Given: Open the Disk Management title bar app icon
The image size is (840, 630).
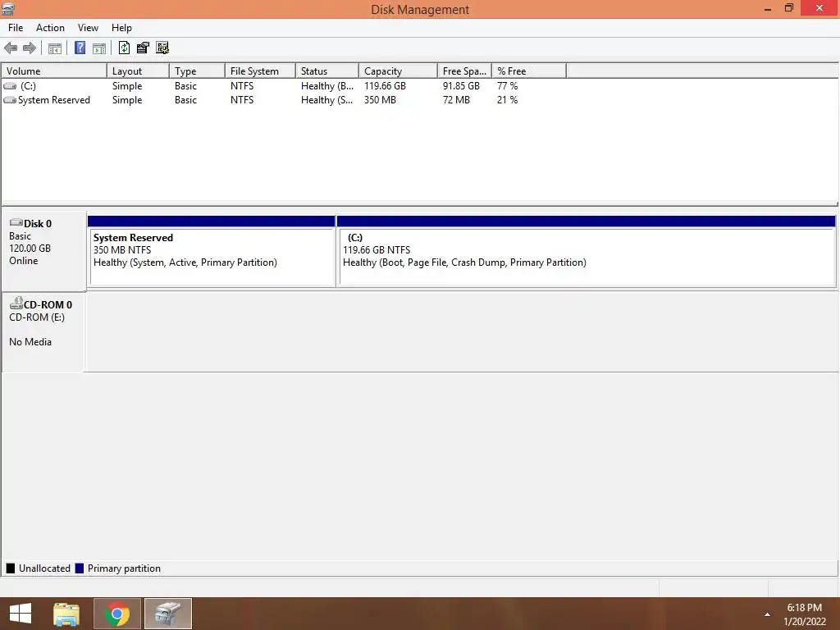Looking at the screenshot, I should [x=7, y=8].
